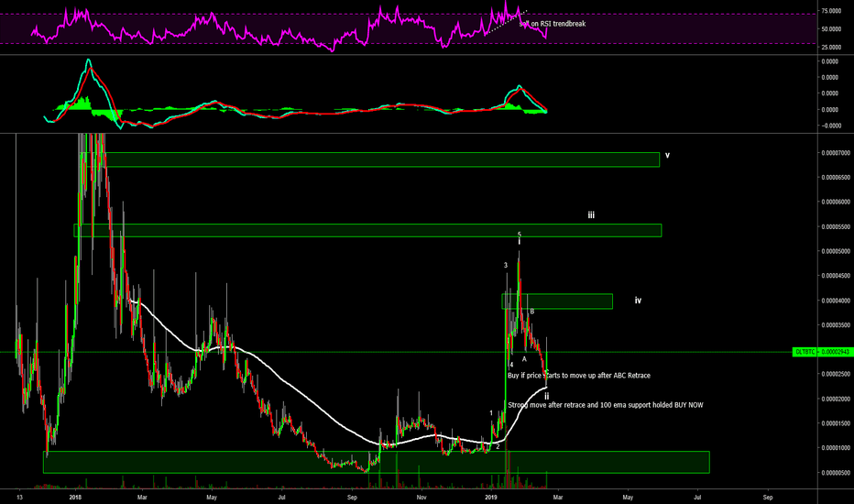
Task: Select the wave 'iv' label
Action: click(x=638, y=301)
